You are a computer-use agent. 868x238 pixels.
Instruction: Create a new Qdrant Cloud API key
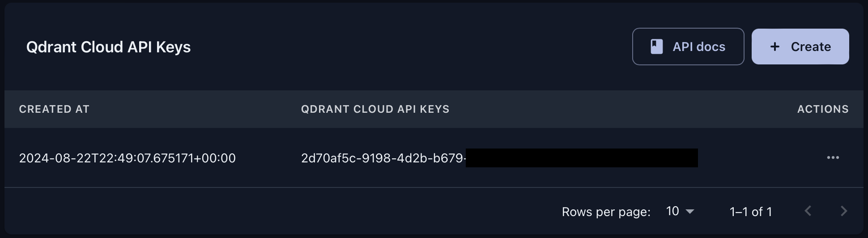800,47
